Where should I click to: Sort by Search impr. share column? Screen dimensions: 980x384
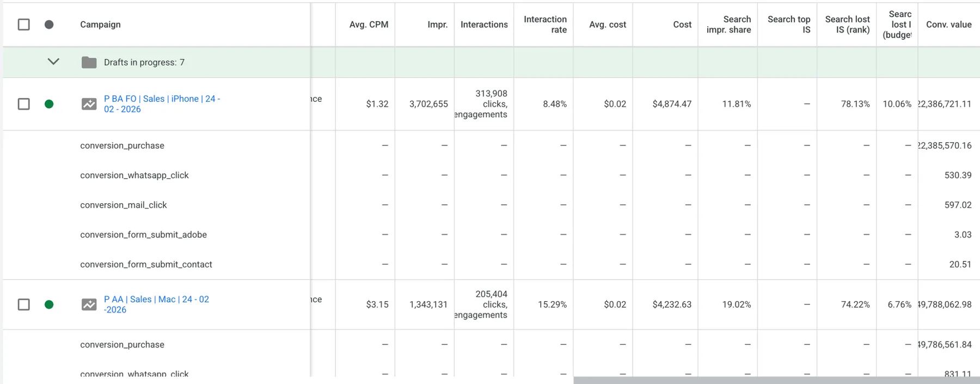[728, 25]
